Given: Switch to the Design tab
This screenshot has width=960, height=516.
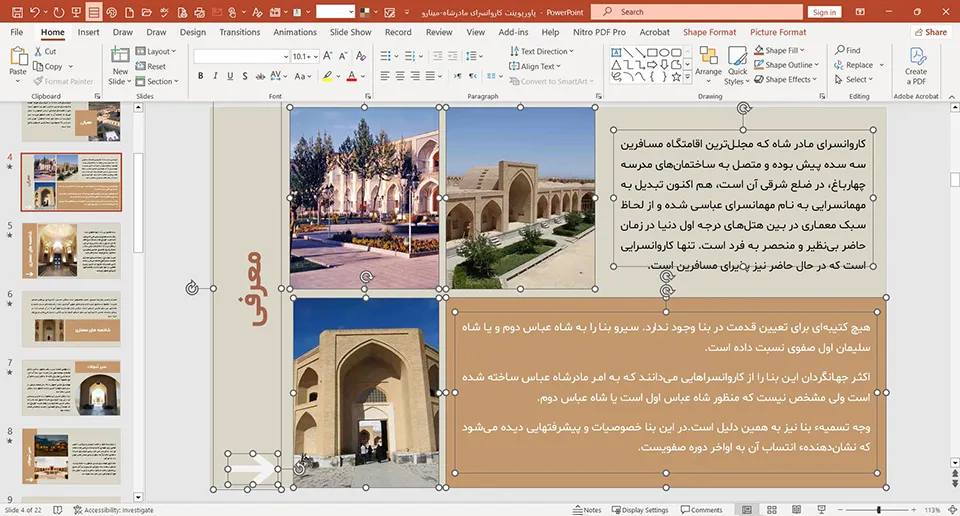Looking at the screenshot, I should click(193, 32).
